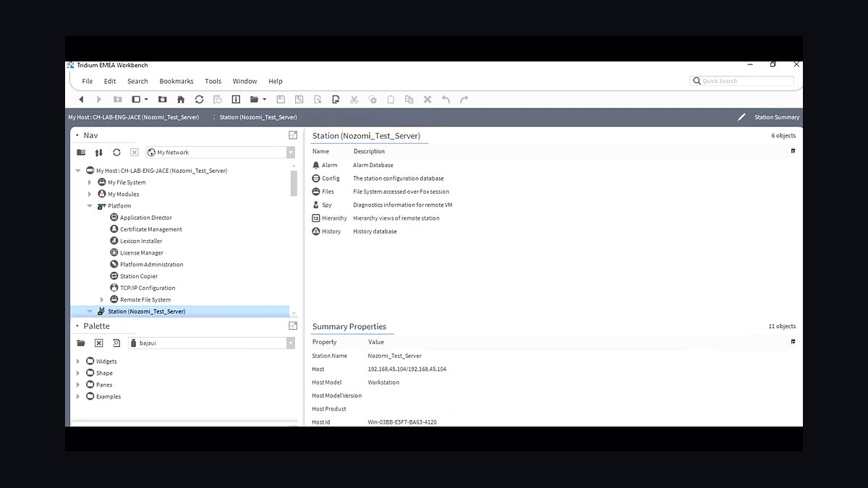868x488 pixels.
Task: Click the Delete X icon in toolbar
Action: coord(427,99)
